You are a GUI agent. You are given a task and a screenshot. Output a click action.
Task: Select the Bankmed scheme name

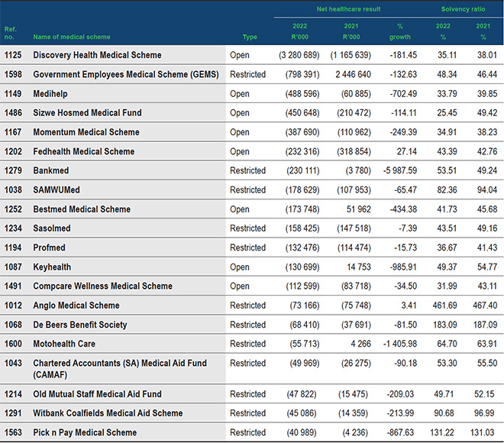point(51,170)
